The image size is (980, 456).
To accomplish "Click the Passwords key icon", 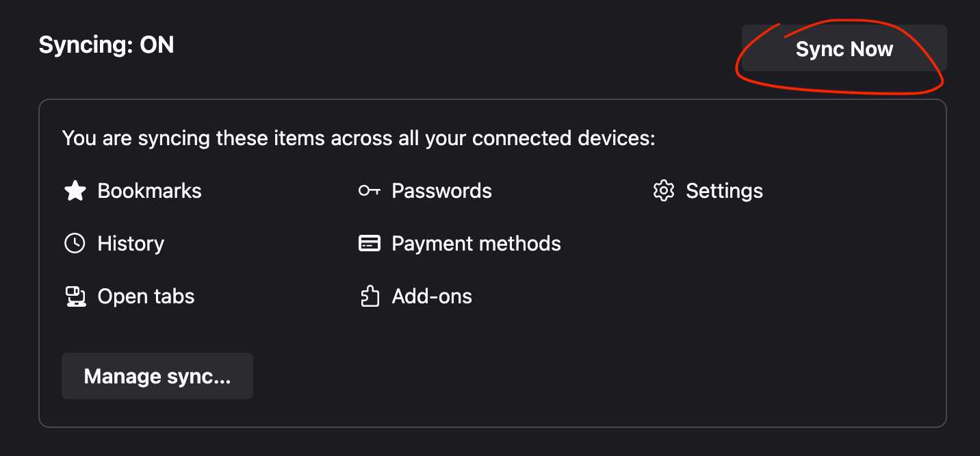I will pyautogui.click(x=369, y=191).
